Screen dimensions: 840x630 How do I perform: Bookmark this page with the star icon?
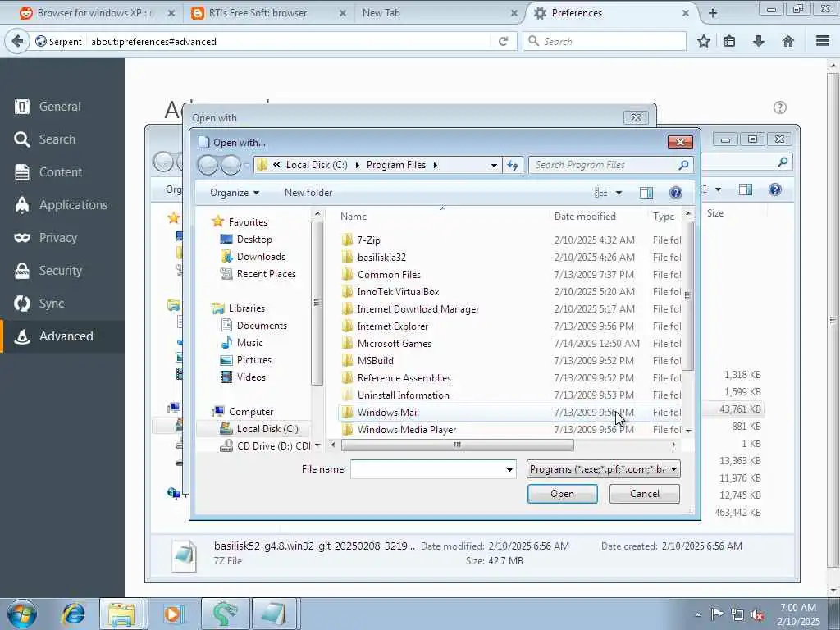coord(703,41)
